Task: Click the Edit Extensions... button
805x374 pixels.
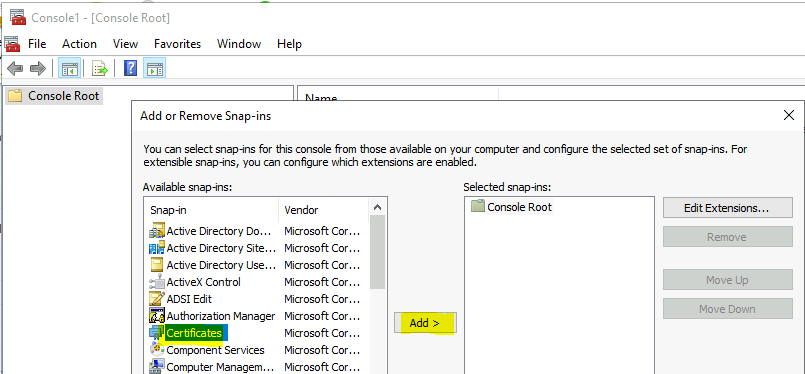Action: point(727,208)
